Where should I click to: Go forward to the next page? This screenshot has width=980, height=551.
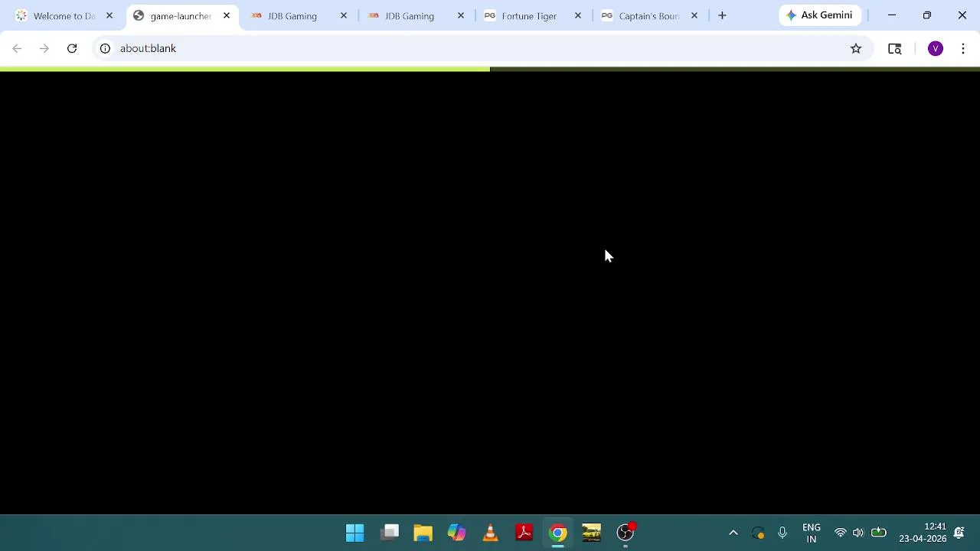click(x=44, y=48)
